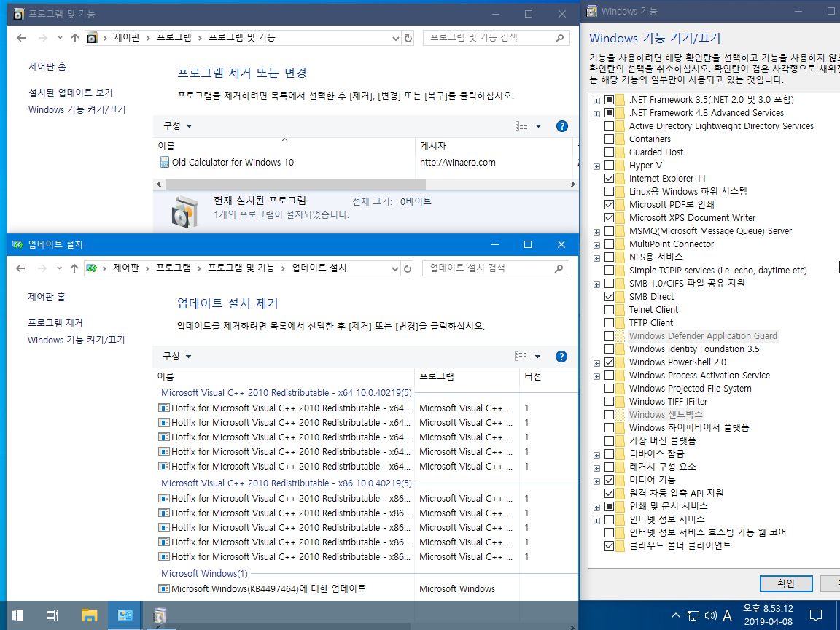Go back in Installed Updates window
This screenshot has width=840, height=630.
[20, 268]
